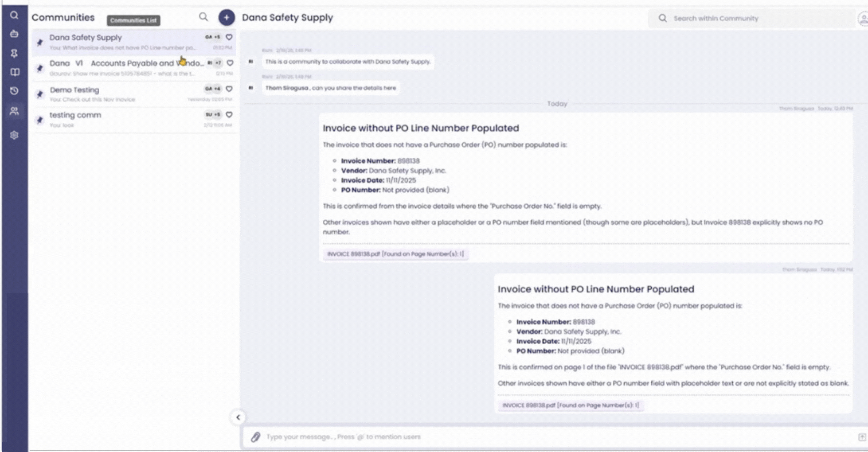
Task: Expand the +7 member avatars on Dana V1
Action: pos(217,63)
